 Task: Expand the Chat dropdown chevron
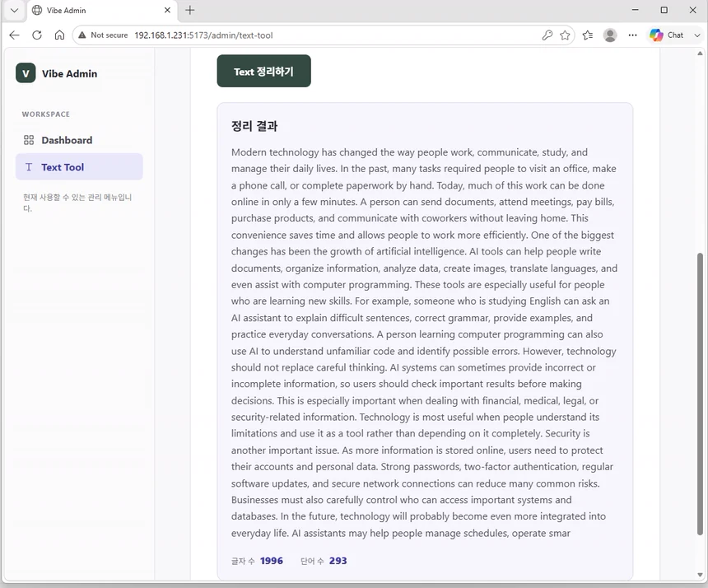click(697, 35)
